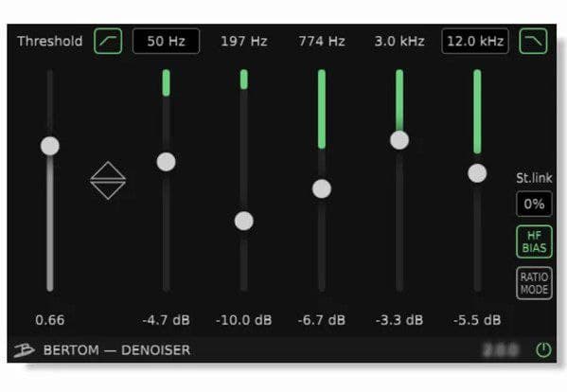Viewport: 567px width, 392px height.
Task: Toggle the high-pass filter icon
Action: point(108,42)
